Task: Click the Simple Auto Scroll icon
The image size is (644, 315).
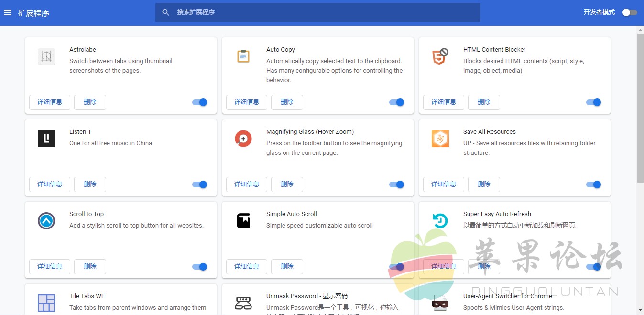Action: click(x=243, y=221)
